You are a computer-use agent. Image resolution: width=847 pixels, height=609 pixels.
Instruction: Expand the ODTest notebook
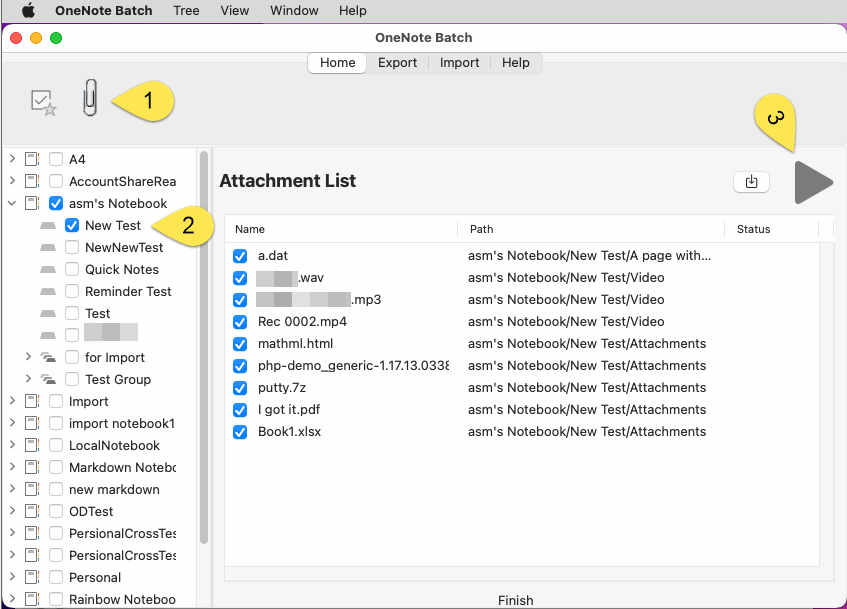point(12,511)
